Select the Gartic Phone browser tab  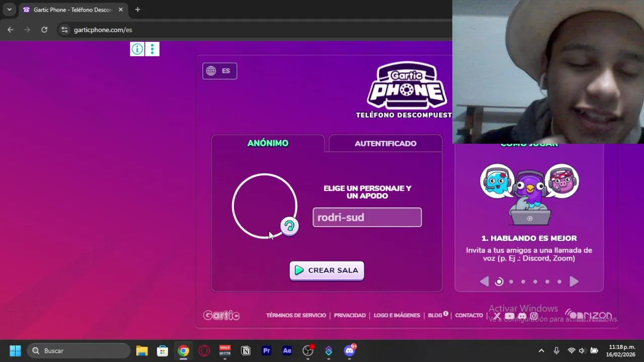pos(73,10)
